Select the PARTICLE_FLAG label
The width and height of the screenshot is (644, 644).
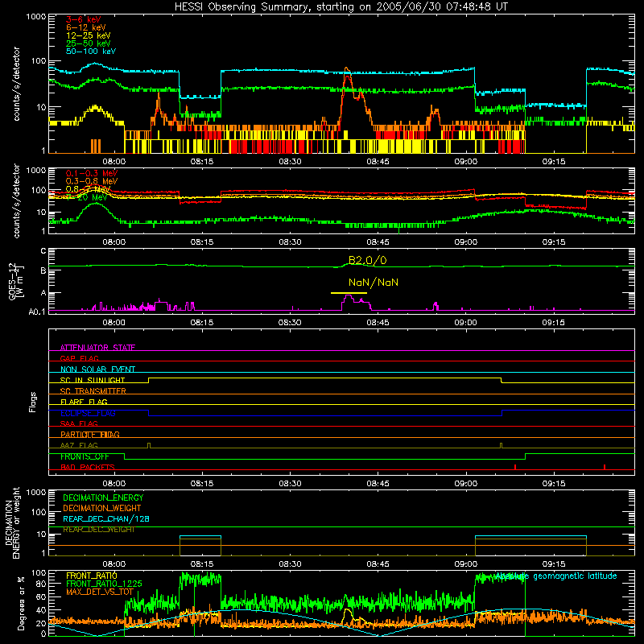coord(90,435)
